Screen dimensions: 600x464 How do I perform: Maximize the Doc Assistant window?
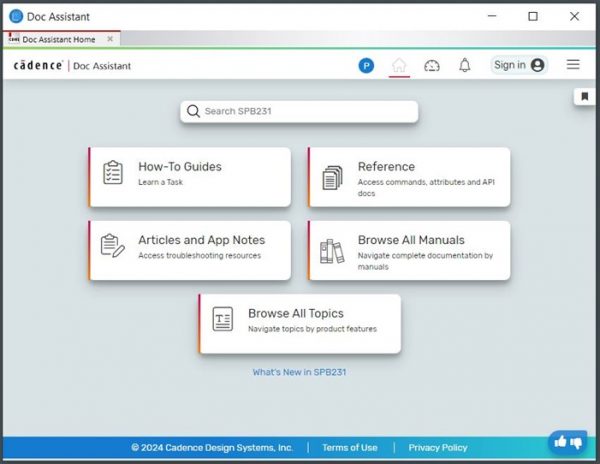533,16
